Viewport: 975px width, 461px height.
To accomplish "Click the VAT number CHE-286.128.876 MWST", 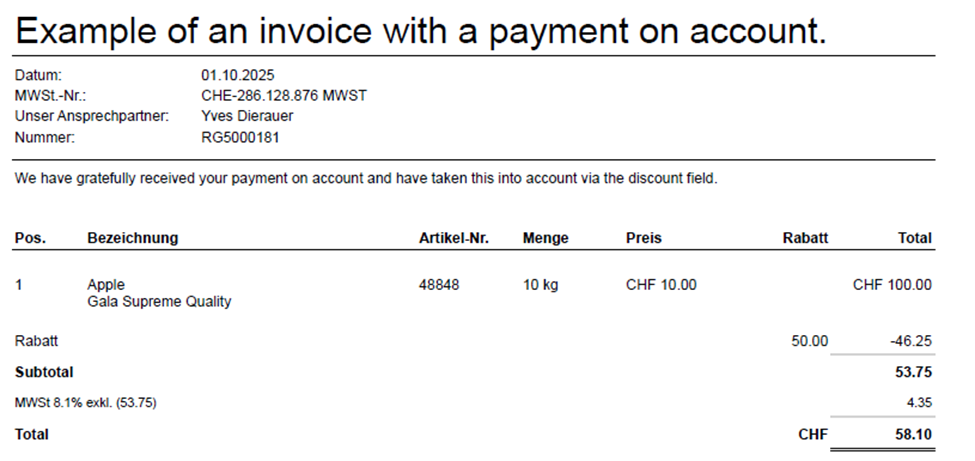I will [284, 96].
